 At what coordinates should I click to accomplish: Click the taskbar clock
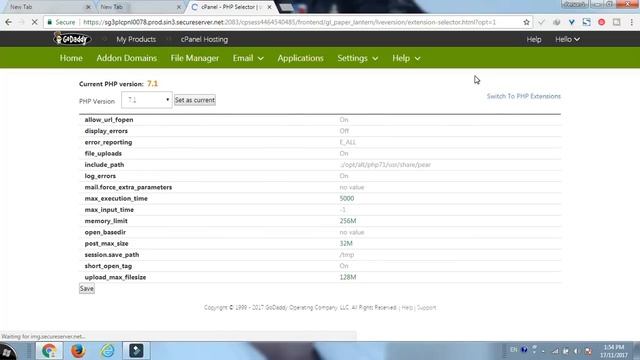pyautogui.click(x=613, y=351)
